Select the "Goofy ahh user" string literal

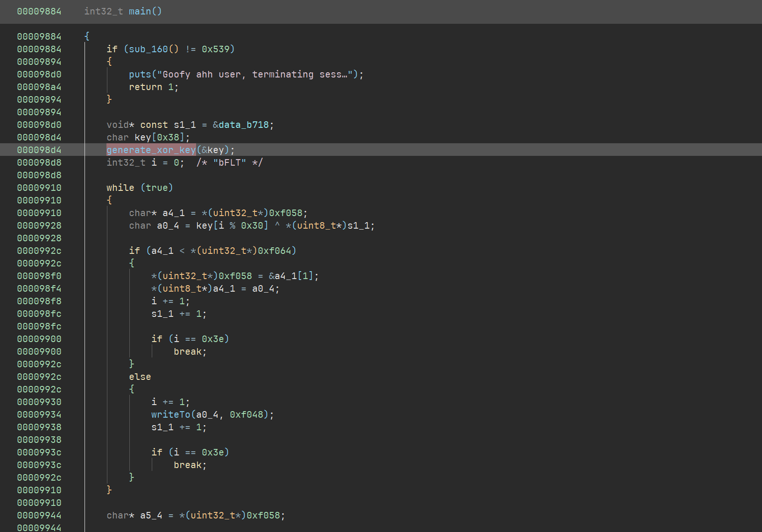click(x=254, y=74)
